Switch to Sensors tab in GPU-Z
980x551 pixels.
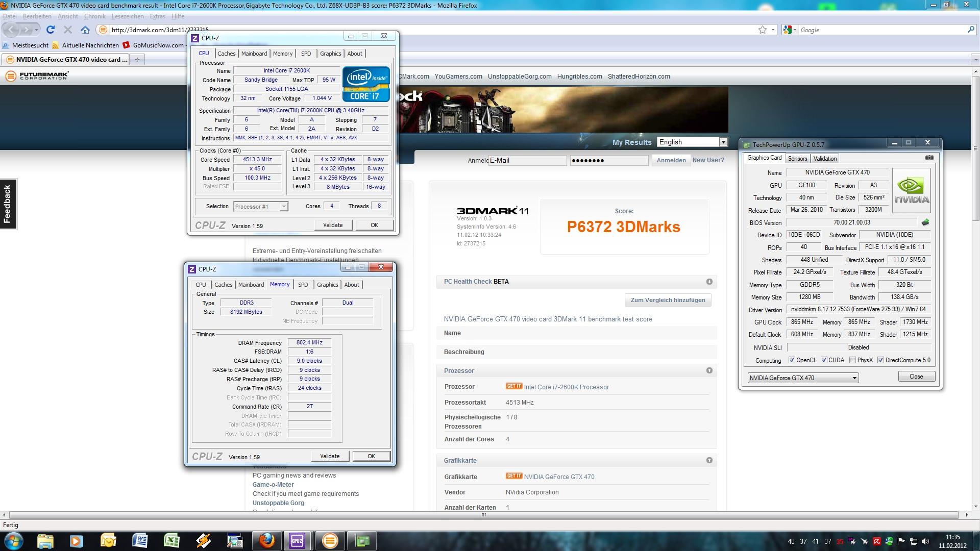[x=797, y=159]
